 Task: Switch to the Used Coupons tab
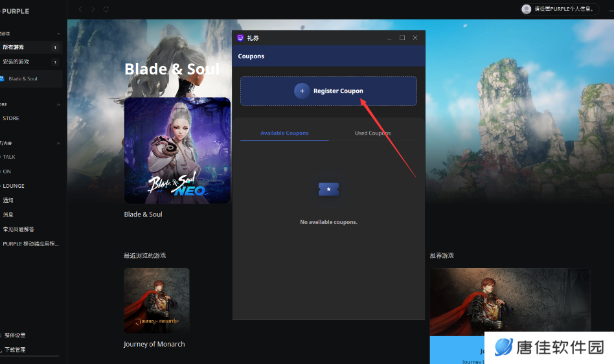[372, 133]
